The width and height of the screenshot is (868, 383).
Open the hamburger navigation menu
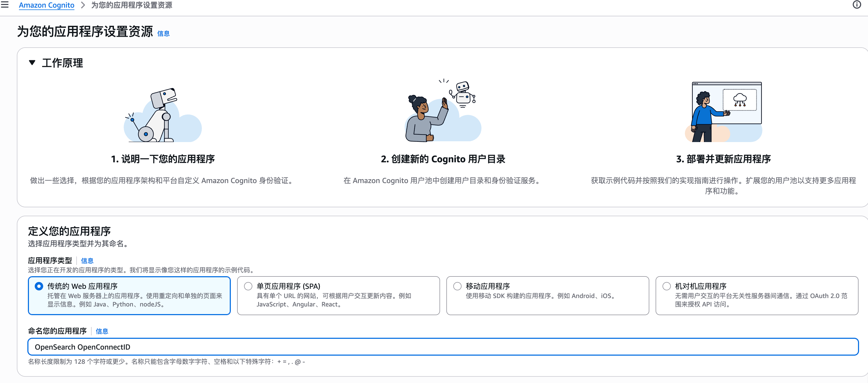pyautogui.click(x=5, y=5)
